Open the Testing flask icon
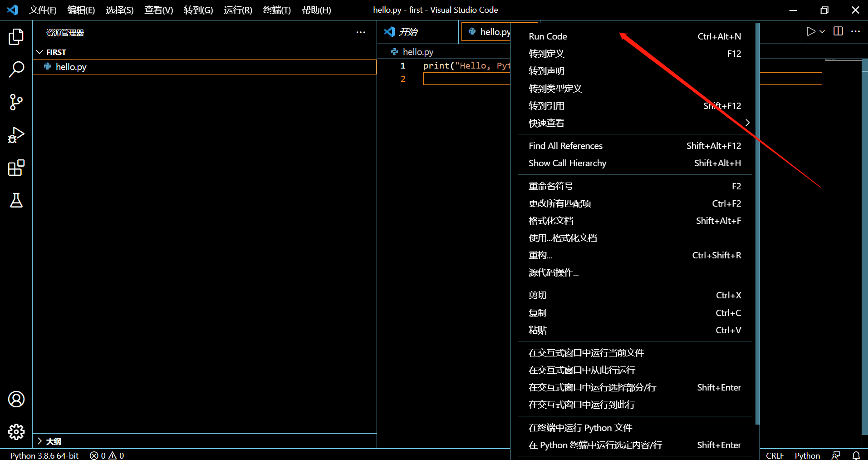Image resolution: width=868 pixels, height=460 pixels. coord(16,200)
